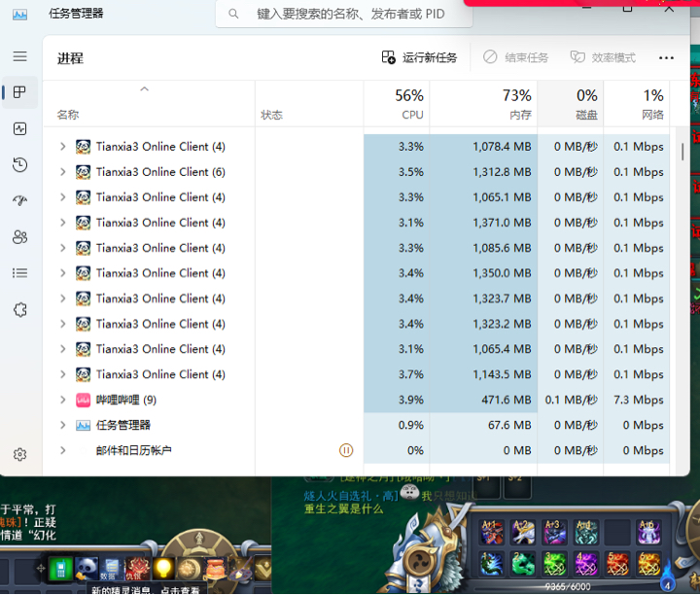Activate game skill slot A+2
Image resolution: width=700 pixels, height=595 pixels.
(523, 532)
